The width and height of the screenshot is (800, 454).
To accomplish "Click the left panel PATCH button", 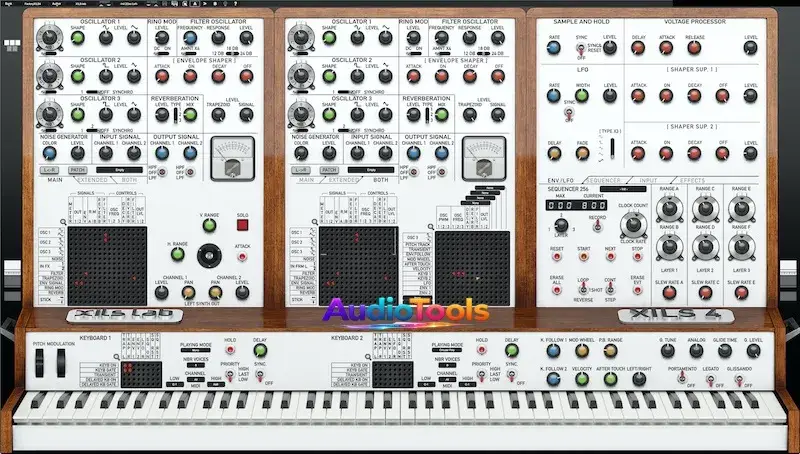I will [x=76, y=171].
